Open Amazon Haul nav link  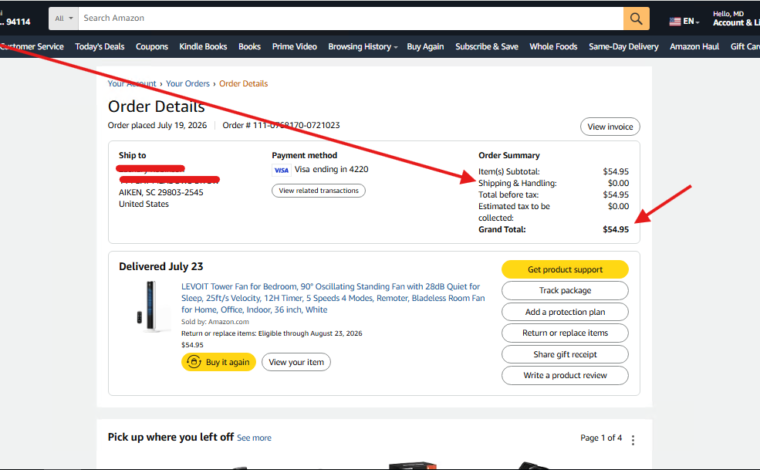(694, 47)
